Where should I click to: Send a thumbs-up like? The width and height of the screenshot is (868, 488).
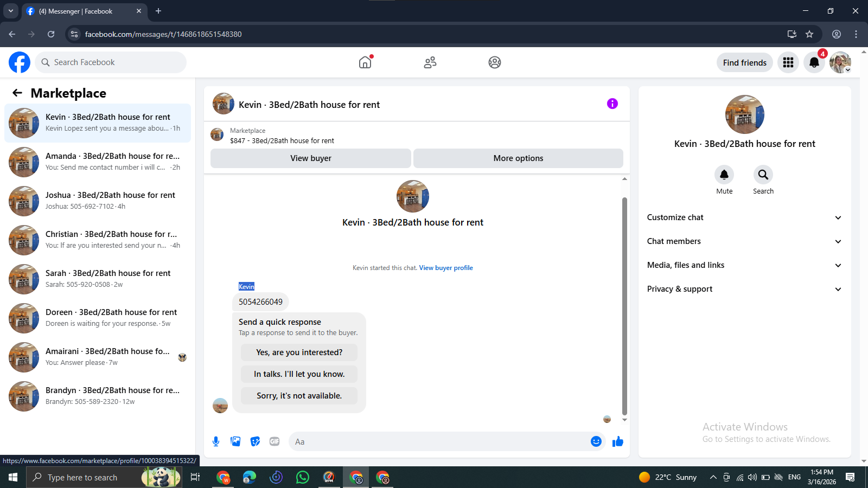click(x=618, y=441)
